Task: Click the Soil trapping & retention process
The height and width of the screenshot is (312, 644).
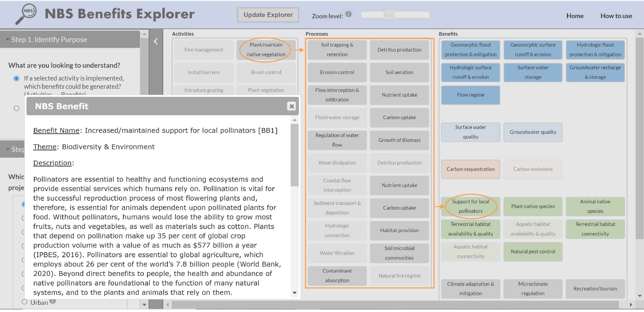Action: [x=337, y=50]
